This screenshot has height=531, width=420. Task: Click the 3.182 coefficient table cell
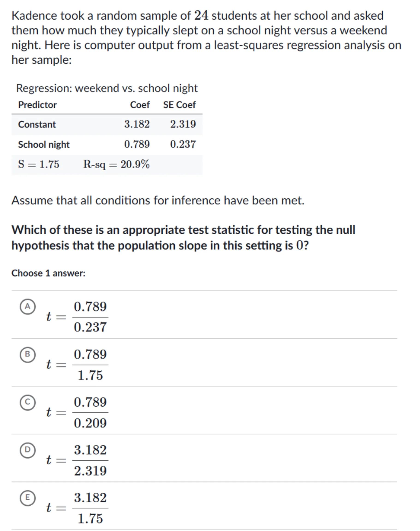(x=137, y=124)
